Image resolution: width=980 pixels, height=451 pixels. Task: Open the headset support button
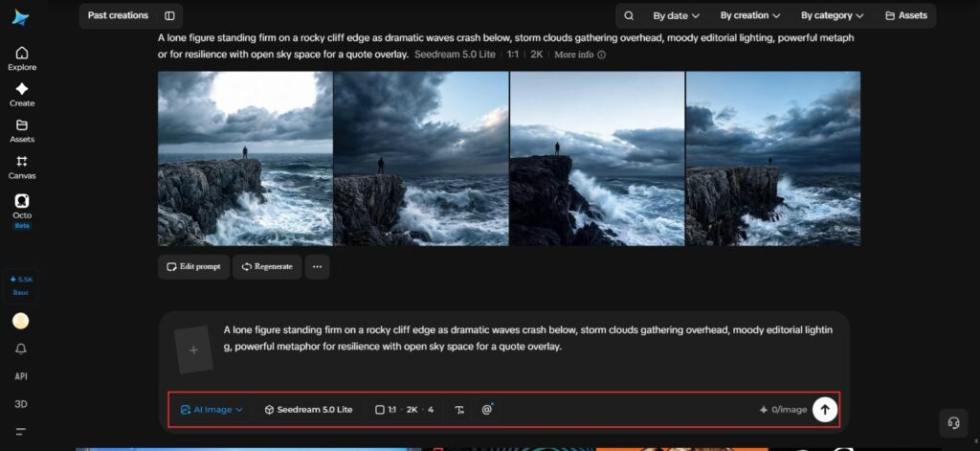(954, 423)
